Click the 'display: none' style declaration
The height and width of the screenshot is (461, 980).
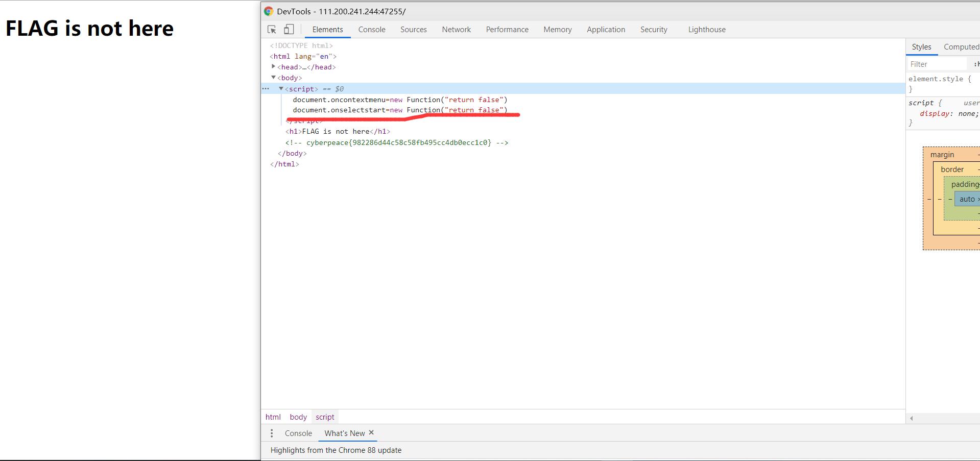949,114
